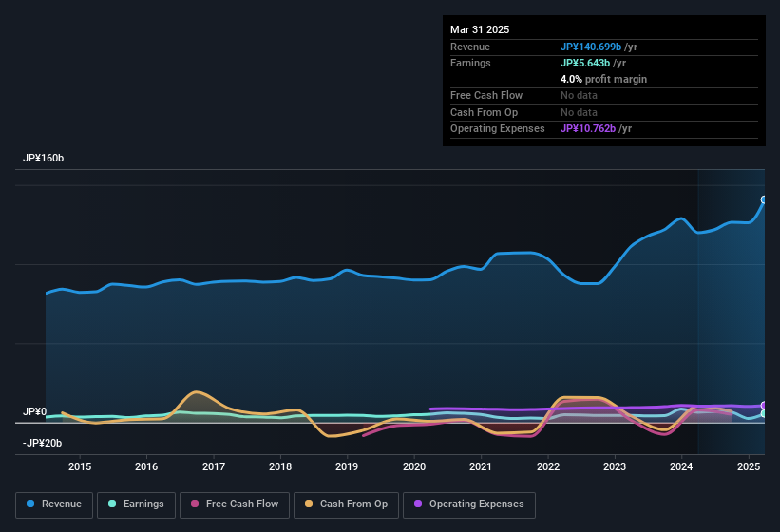
Task: Click the Cash From Op tooltip row label
Action: (x=484, y=112)
